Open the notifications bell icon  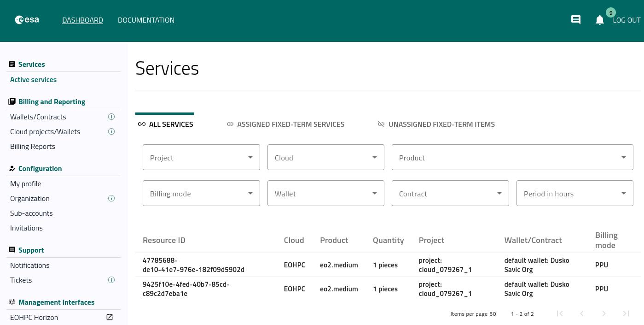[599, 20]
